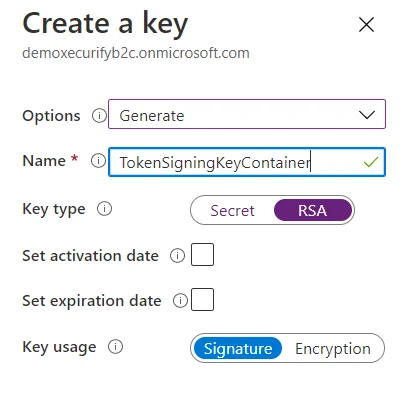Select Secret as the key type
Viewport: 409px width, 401px height.
pyautogui.click(x=232, y=211)
